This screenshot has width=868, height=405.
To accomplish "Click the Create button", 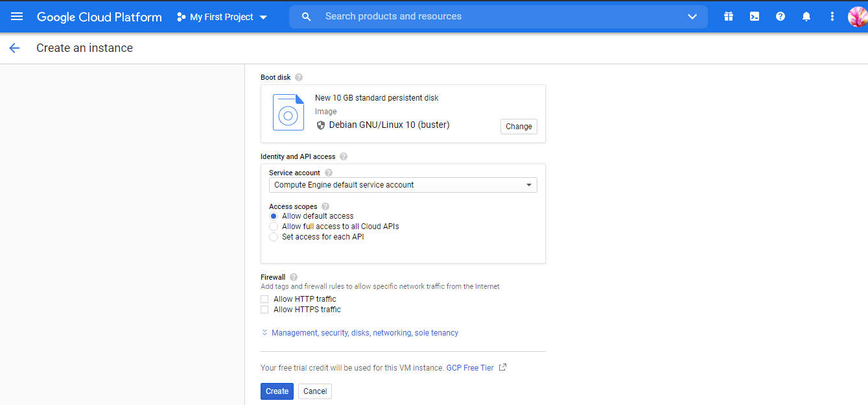I will tap(277, 391).
